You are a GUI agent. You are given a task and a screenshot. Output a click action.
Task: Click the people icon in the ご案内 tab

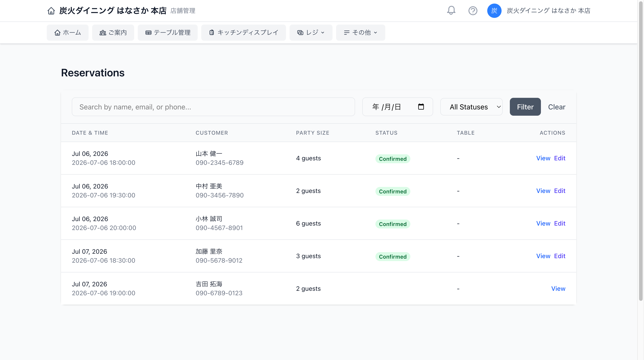click(103, 33)
